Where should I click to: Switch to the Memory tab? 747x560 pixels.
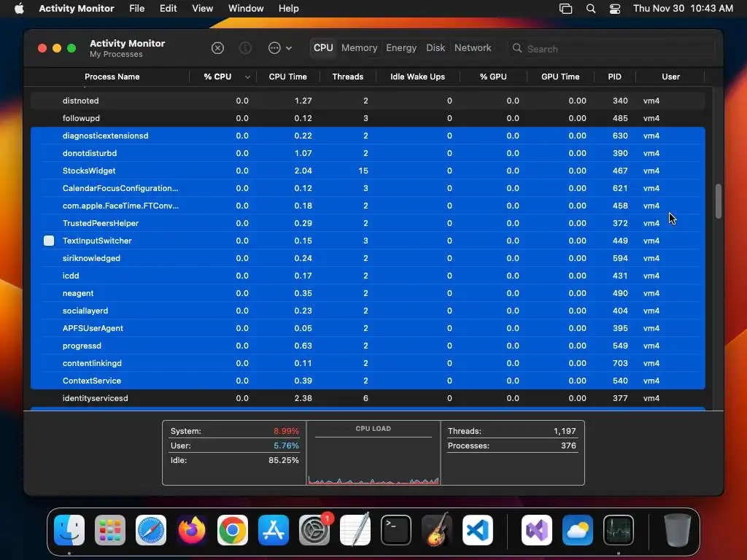pyautogui.click(x=359, y=48)
